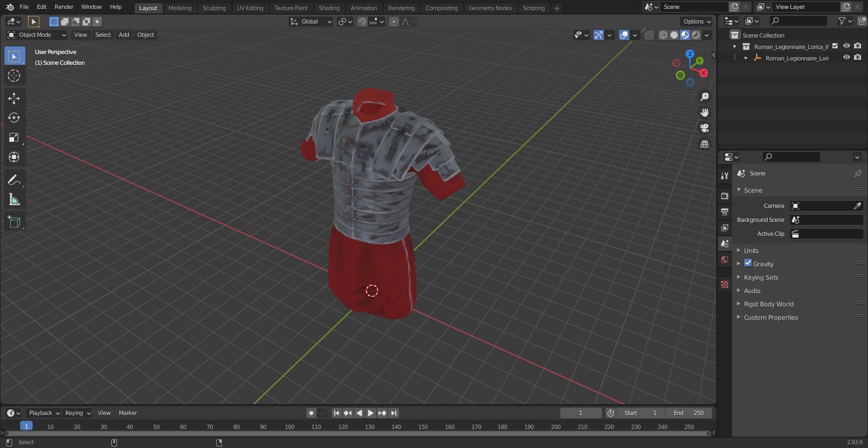
Task: Expand the Rigid Body World panel
Action: 768,304
